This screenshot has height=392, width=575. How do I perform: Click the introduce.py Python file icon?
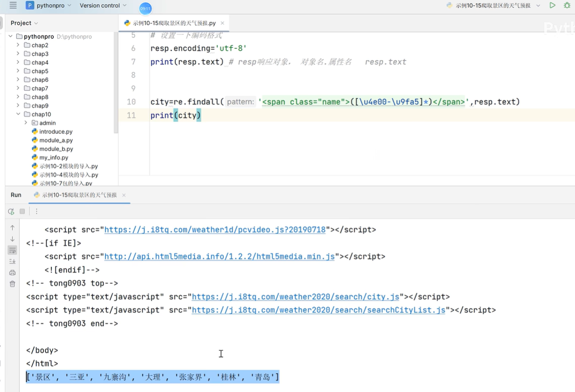[35, 131]
